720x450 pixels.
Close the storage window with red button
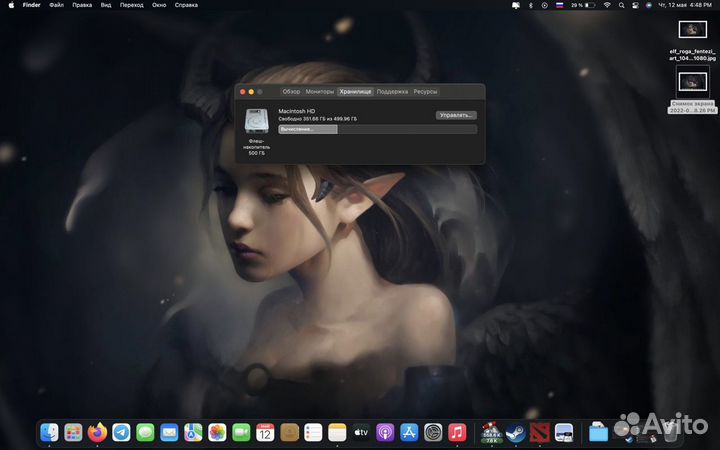coord(242,92)
